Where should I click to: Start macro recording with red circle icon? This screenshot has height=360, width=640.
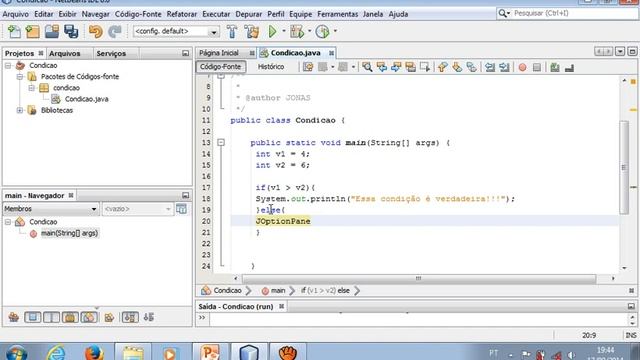click(522, 67)
